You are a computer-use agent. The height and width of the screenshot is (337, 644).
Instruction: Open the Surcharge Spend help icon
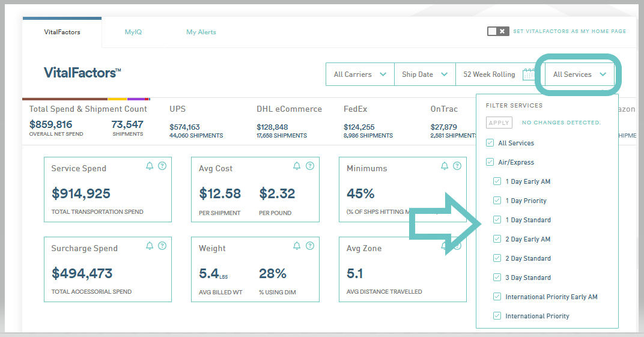pyautogui.click(x=162, y=246)
